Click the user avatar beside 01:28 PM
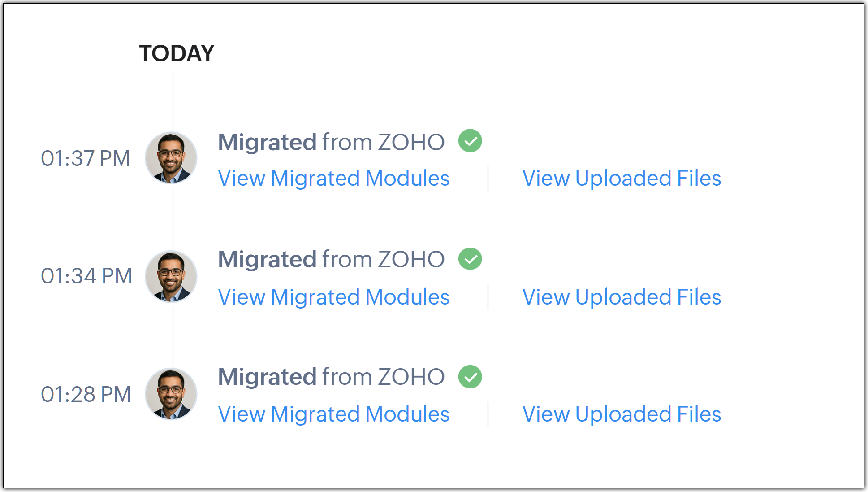The image size is (868, 492). [171, 394]
